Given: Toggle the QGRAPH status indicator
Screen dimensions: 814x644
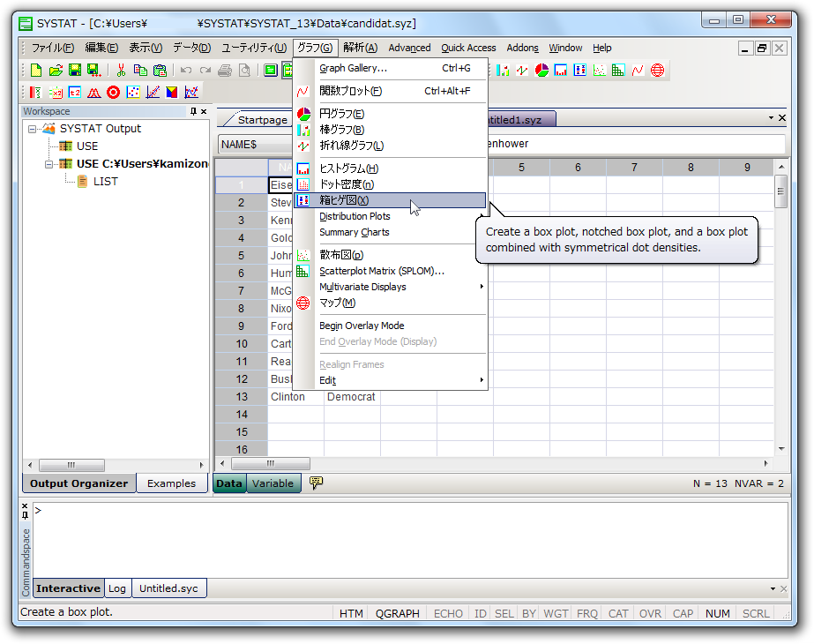Looking at the screenshot, I should pos(397,613).
